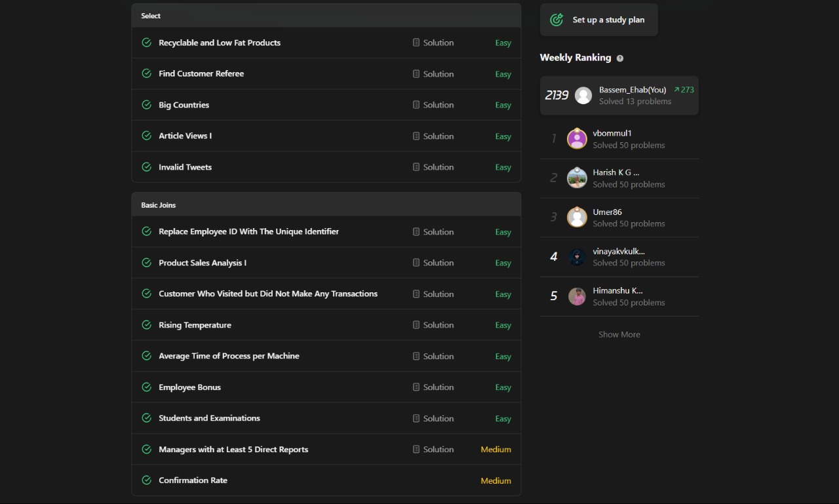This screenshot has width=839, height=504.
Task: Open the Article Views I problem
Action: [x=185, y=136]
